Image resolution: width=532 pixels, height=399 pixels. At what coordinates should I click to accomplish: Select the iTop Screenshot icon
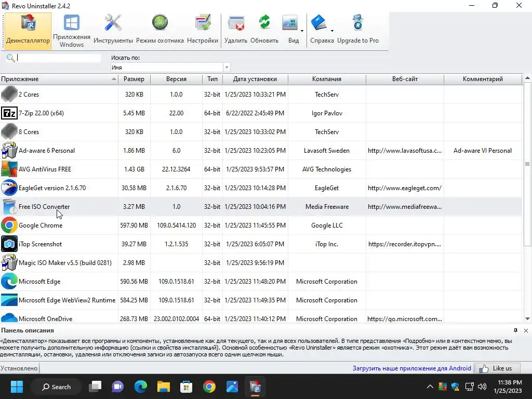[x=9, y=244]
